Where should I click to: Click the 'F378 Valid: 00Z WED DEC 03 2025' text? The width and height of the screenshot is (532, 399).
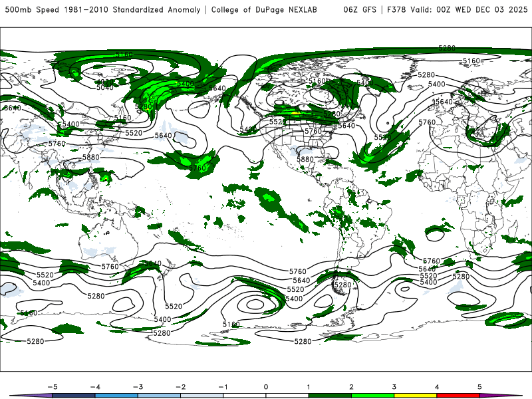click(x=457, y=9)
